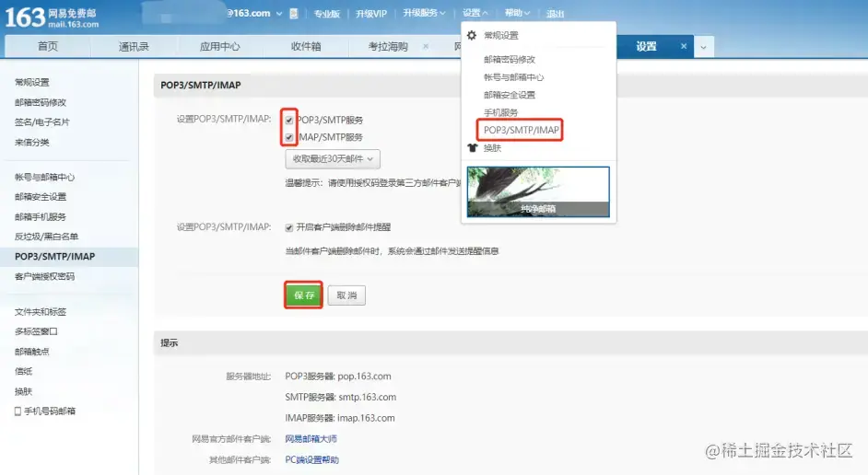Open 邮箱触点 in the sidebar
This screenshot has width=868, height=475.
click(32, 351)
